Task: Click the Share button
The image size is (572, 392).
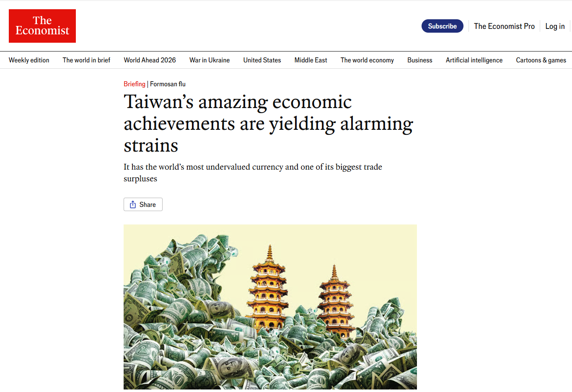Action: coord(143,204)
